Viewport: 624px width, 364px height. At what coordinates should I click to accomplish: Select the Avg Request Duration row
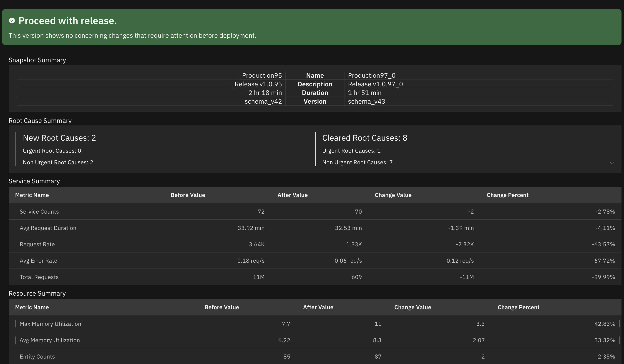48,228
